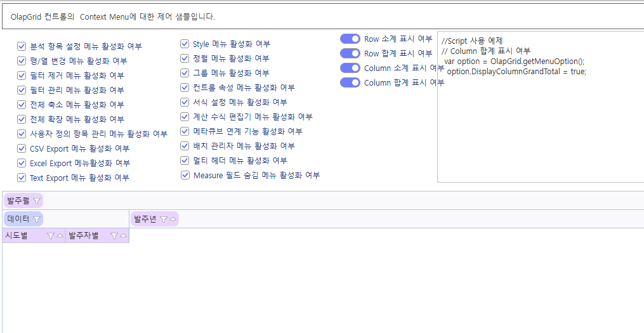Open filter icon on 데이터 field

pos(37,219)
